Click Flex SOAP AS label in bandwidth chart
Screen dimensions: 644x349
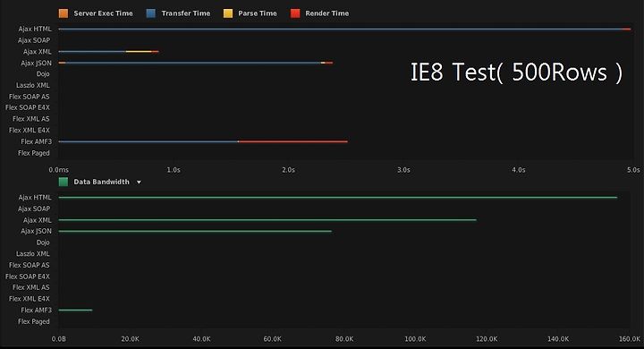pyautogui.click(x=30, y=265)
